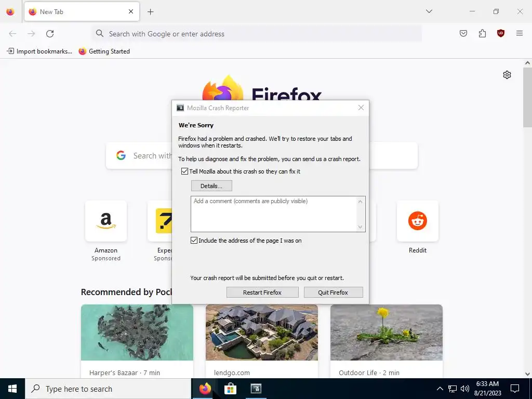Click the Crash Reporter taskbar icon
532x399 pixels.
(256, 389)
